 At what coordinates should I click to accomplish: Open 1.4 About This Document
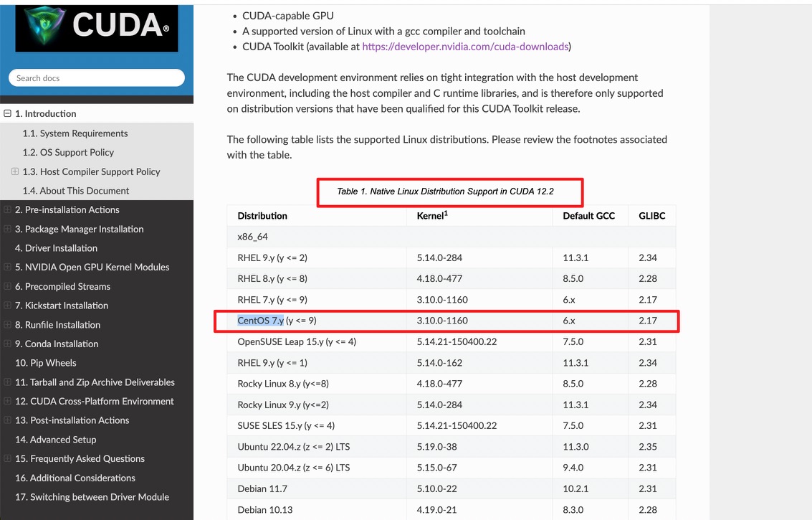tap(75, 191)
